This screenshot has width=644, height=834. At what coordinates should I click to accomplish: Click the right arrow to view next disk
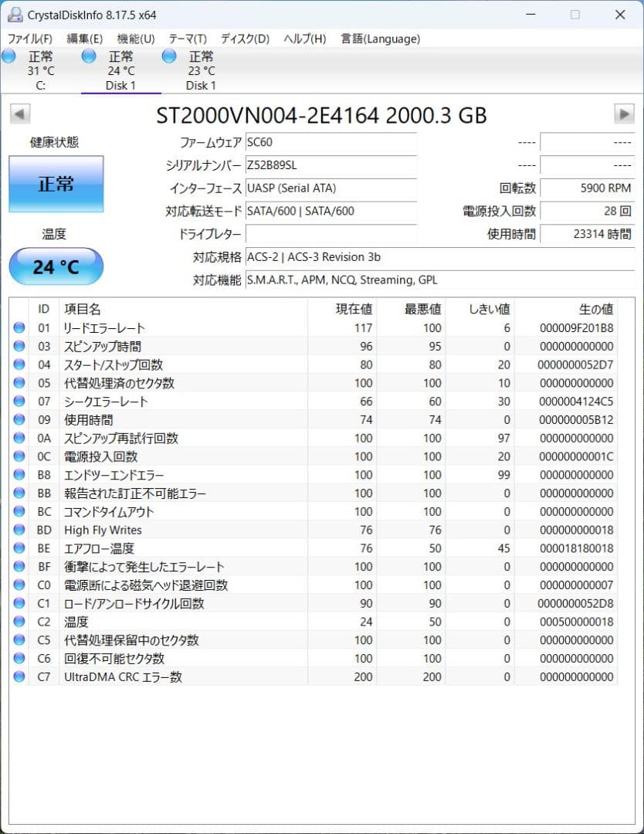625,114
